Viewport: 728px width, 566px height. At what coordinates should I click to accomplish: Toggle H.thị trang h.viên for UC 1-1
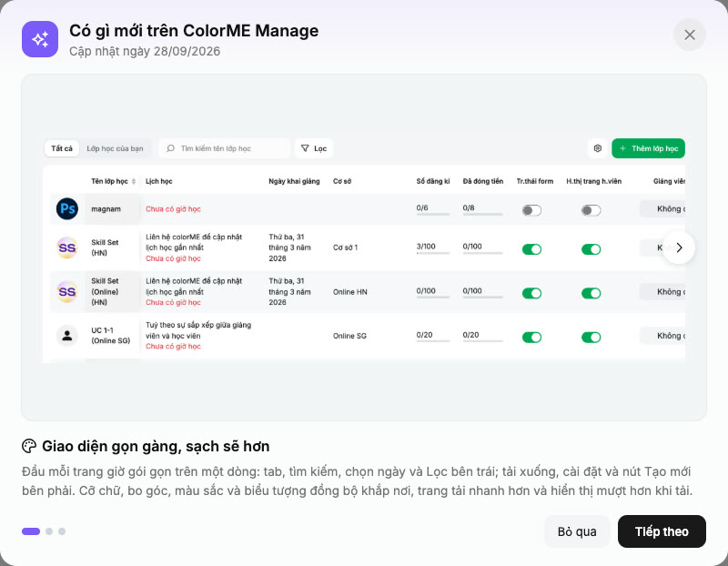[x=591, y=337]
